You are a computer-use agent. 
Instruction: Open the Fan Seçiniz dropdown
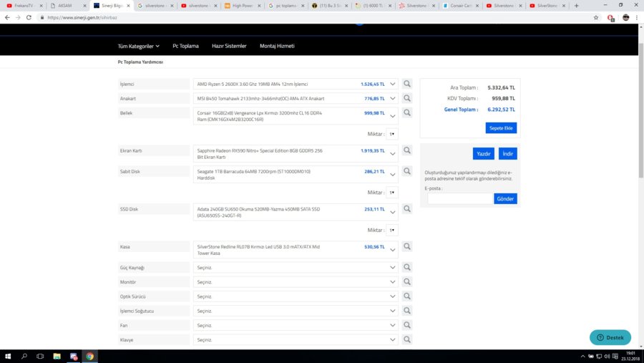tap(296, 325)
